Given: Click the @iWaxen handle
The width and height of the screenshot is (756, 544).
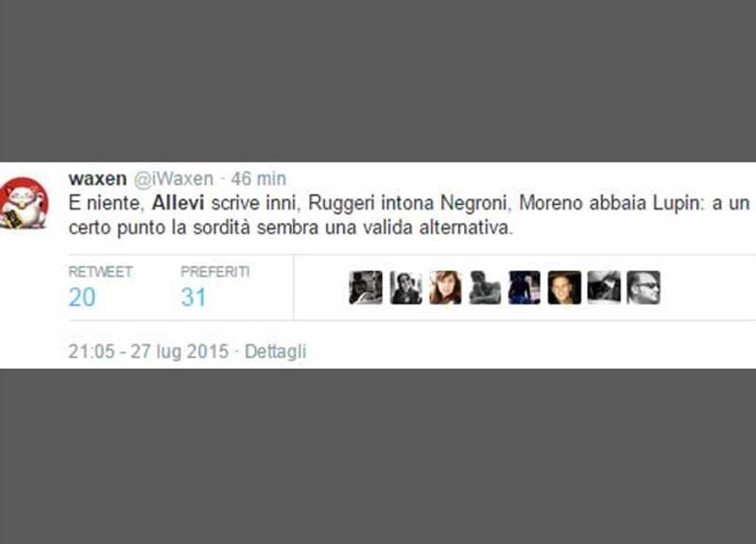Looking at the screenshot, I should click(x=174, y=178).
